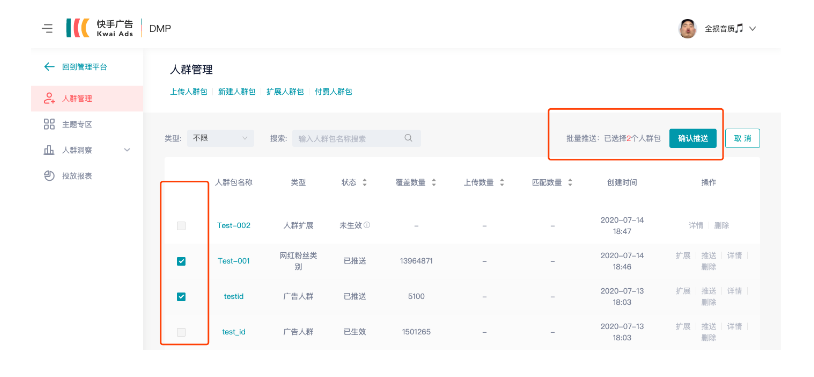Uncheck the Test-001 row checkbox
The height and width of the screenshot is (377, 814).
click(x=181, y=261)
